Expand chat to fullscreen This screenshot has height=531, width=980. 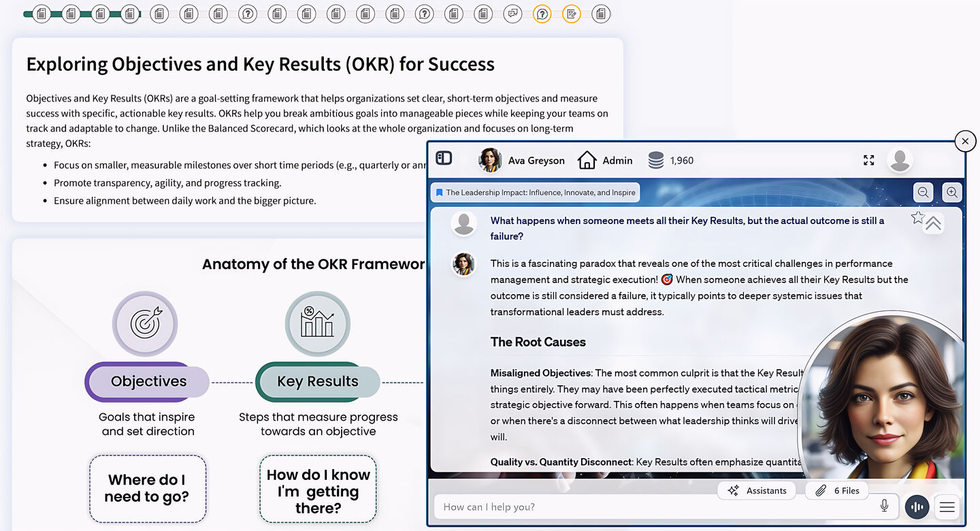click(x=868, y=160)
